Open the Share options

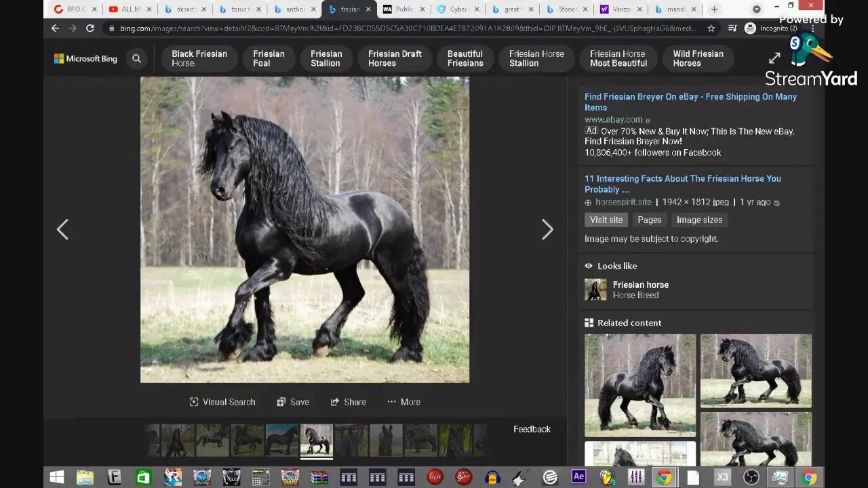click(348, 402)
